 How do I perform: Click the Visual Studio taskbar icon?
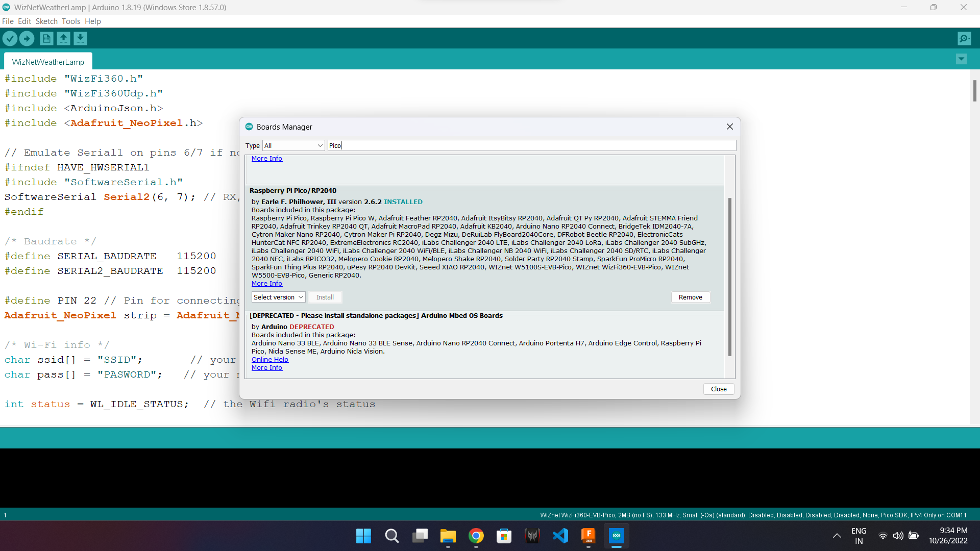560,536
